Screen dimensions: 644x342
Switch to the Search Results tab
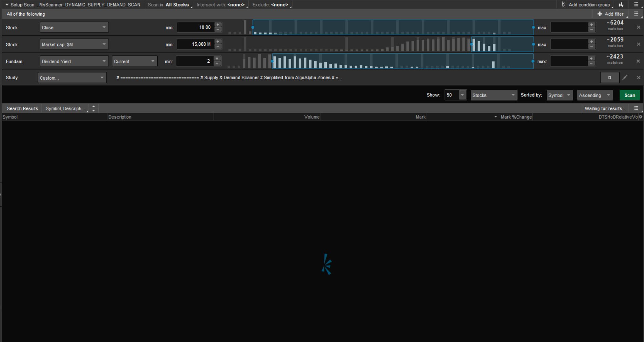[22, 108]
